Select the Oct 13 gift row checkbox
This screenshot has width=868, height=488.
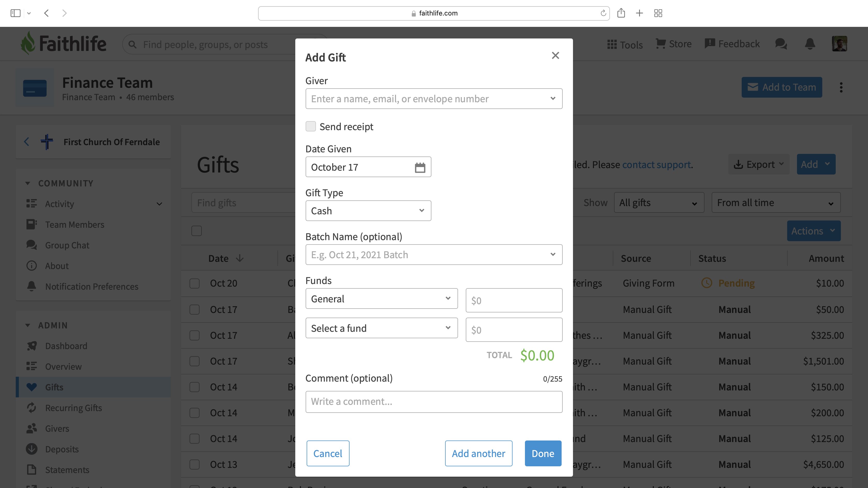195,465
